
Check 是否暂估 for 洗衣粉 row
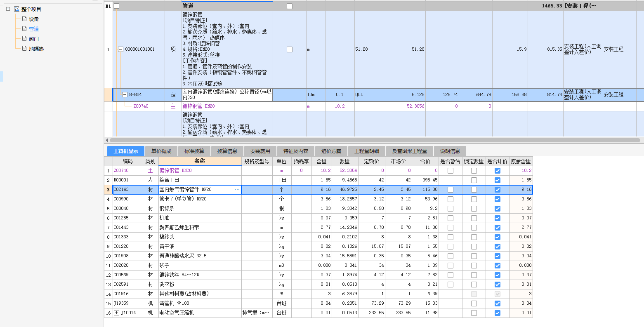[x=451, y=285]
